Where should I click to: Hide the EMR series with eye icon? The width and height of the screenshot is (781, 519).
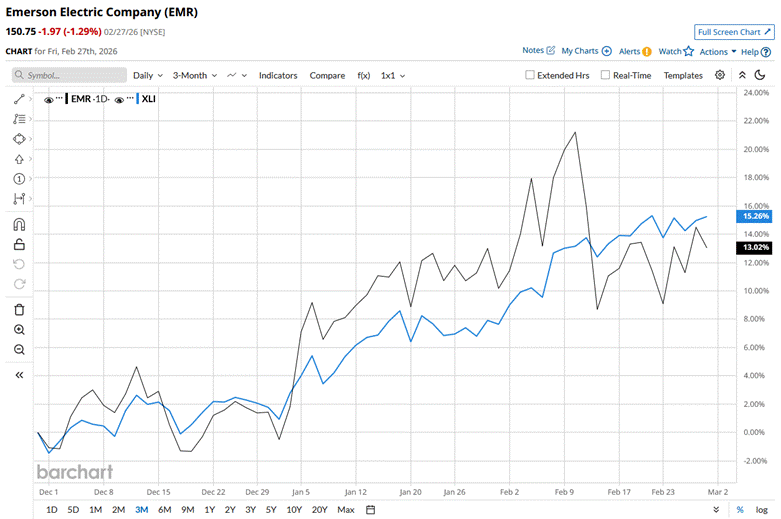coord(47,100)
